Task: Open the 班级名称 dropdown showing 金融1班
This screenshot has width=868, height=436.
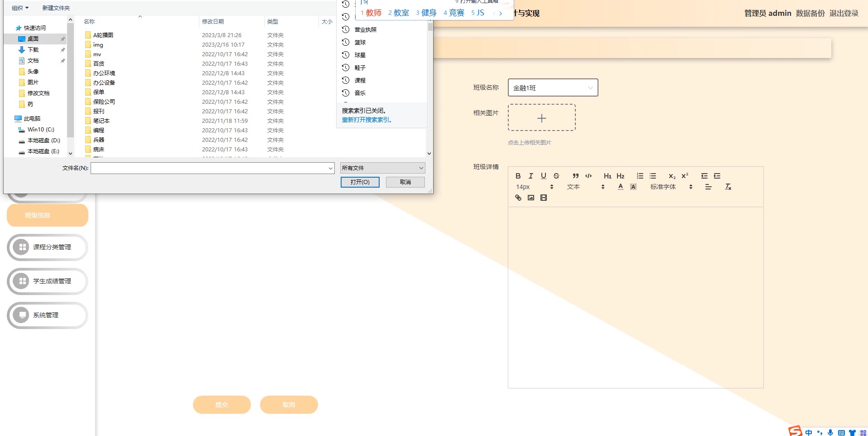Action: pos(553,87)
